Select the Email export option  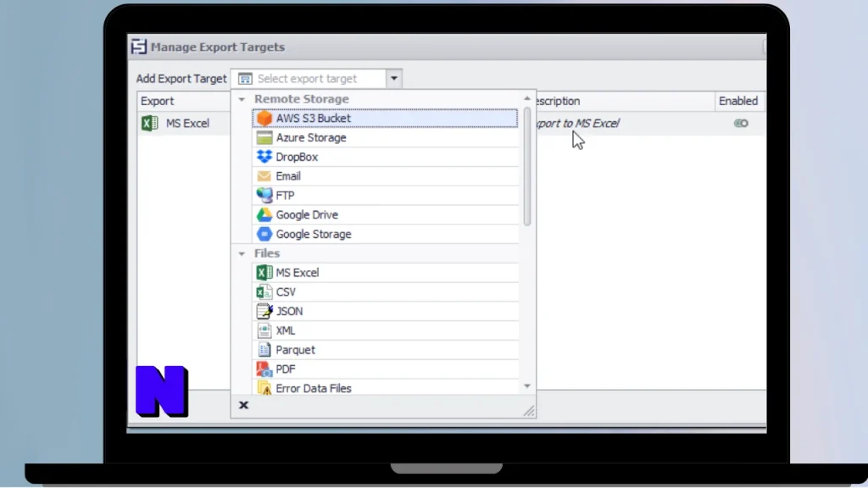click(385, 176)
